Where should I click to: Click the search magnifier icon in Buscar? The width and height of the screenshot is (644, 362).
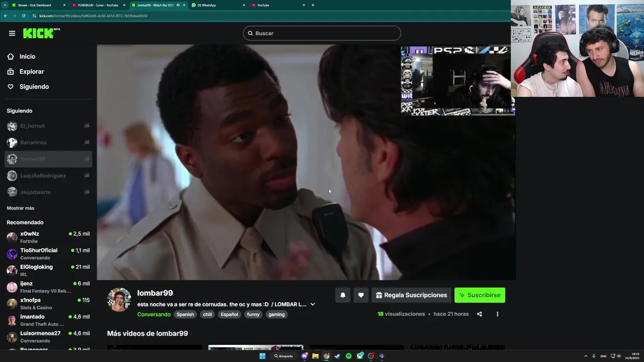(250, 33)
